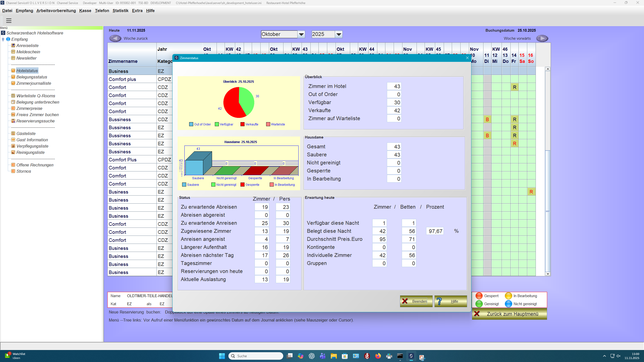Open the Kasse menu
Image resolution: width=644 pixels, height=362 pixels.
(x=85, y=11)
